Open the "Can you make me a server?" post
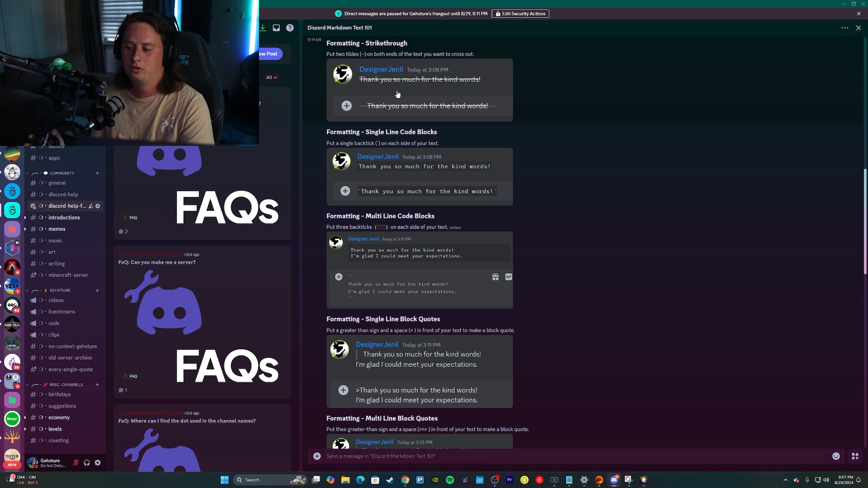Image resolution: width=868 pixels, height=488 pixels. (157, 263)
